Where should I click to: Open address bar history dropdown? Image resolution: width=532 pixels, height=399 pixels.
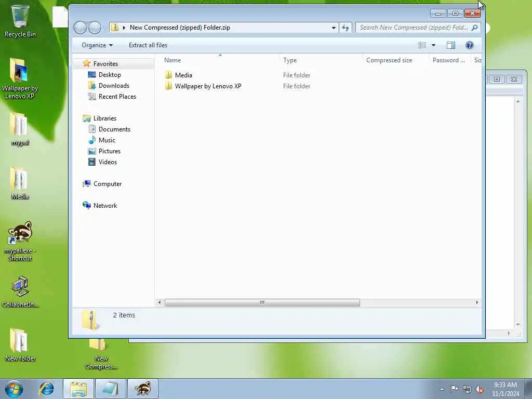[x=334, y=28]
